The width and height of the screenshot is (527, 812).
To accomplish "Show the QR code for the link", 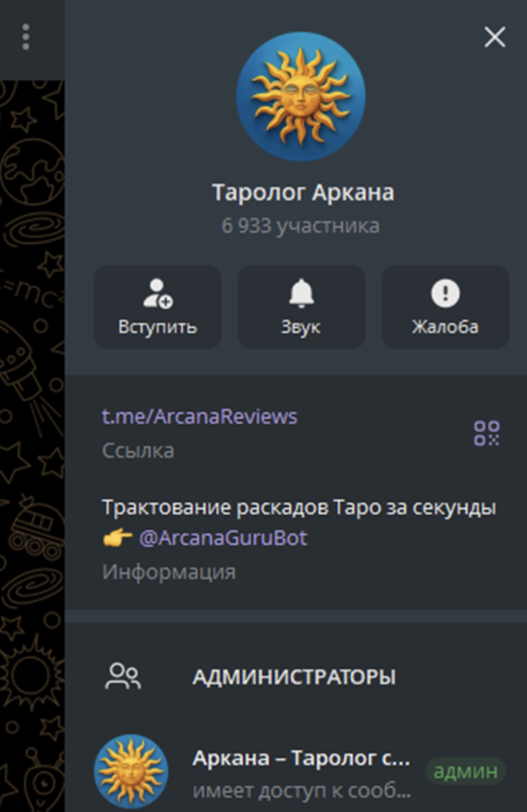I will point(487,433).
